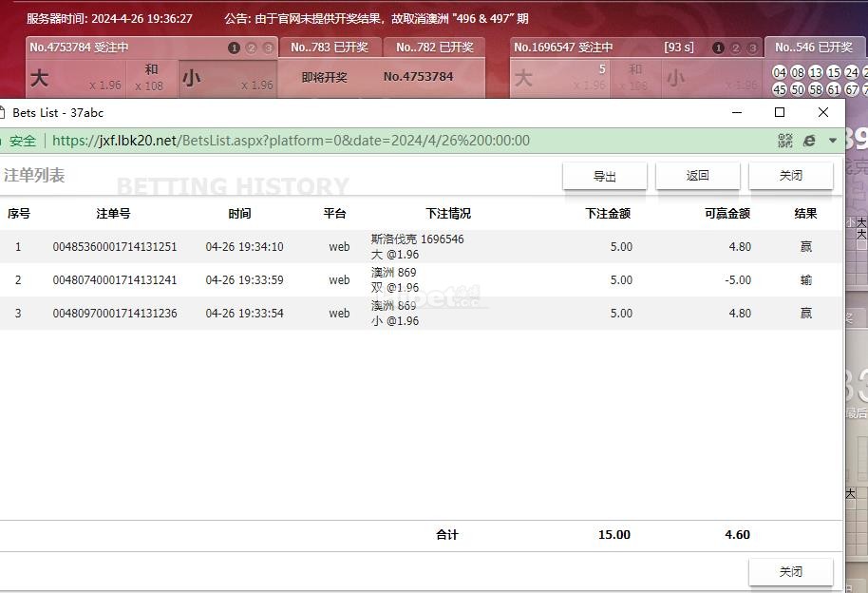Image resolution: width=868 pixels, height=593 pixels.
Task: Maximize the Bets List window
Action: (x=780, y=112)
